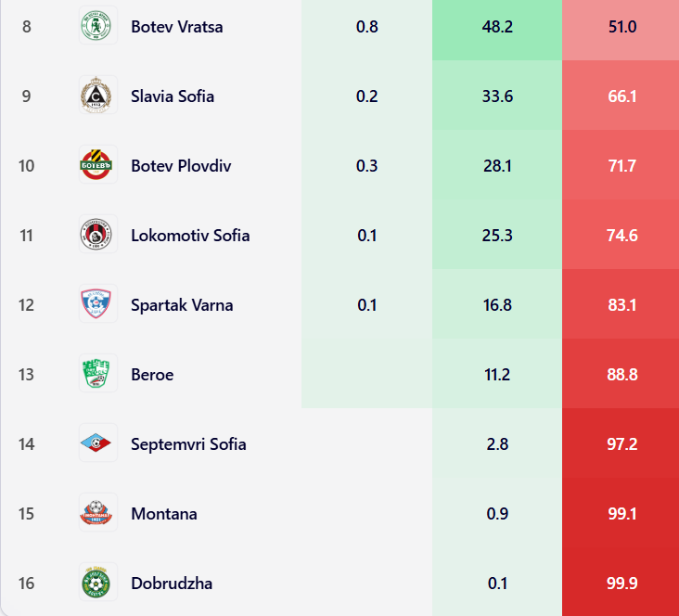Click the Slavia Sofia club logo

[x=97, y=96]
